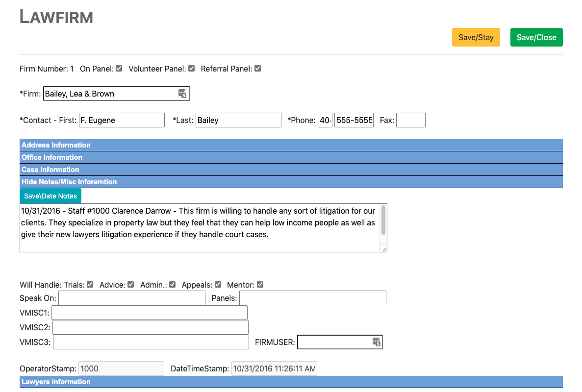
Task: Click the lookup icon in Firm field
Action: tap(182, 94)
